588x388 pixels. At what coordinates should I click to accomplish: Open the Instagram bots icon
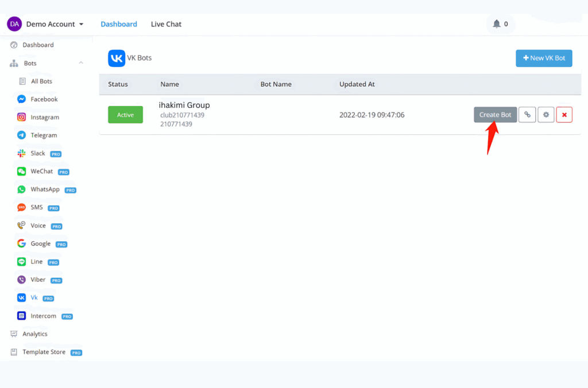[21, 117]
